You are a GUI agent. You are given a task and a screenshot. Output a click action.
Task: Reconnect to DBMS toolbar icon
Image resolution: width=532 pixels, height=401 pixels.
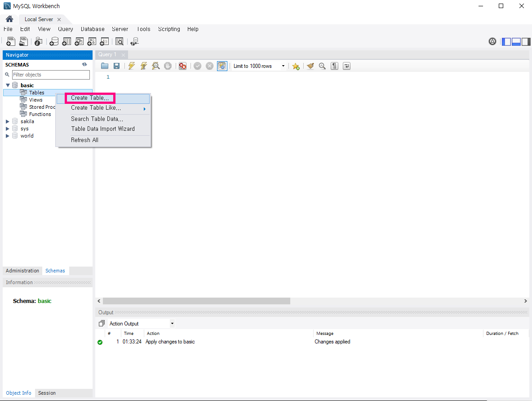135,41
